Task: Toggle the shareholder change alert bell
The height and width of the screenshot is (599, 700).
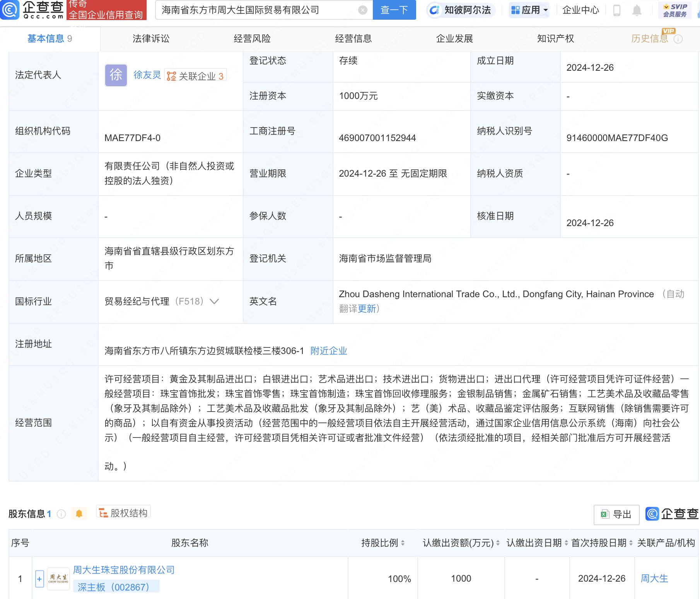Action: 79,514
